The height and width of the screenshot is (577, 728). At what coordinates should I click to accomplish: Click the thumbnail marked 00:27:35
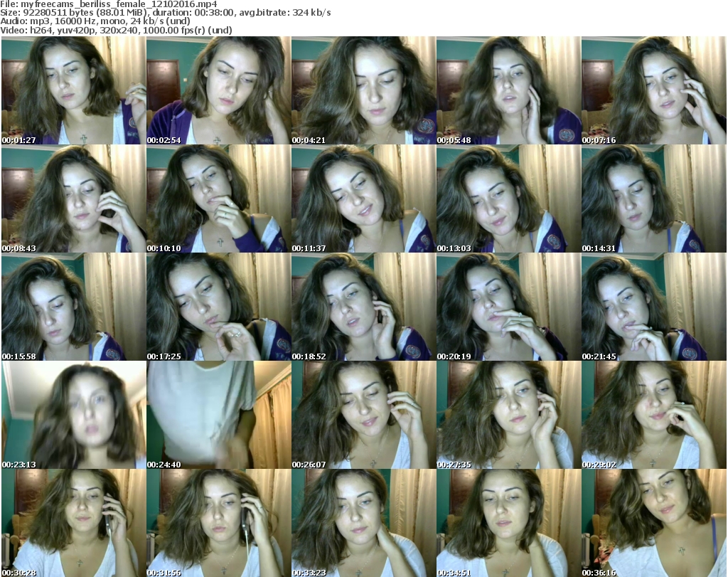tap(508, 415)
